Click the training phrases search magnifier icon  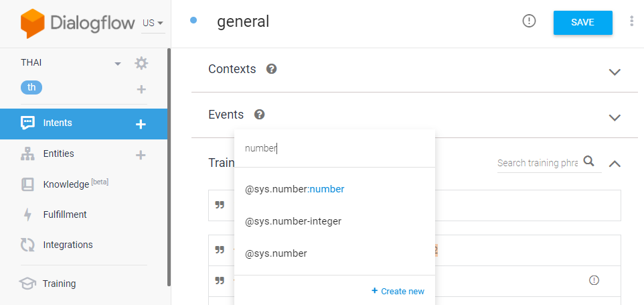click(x=589, y=161)
